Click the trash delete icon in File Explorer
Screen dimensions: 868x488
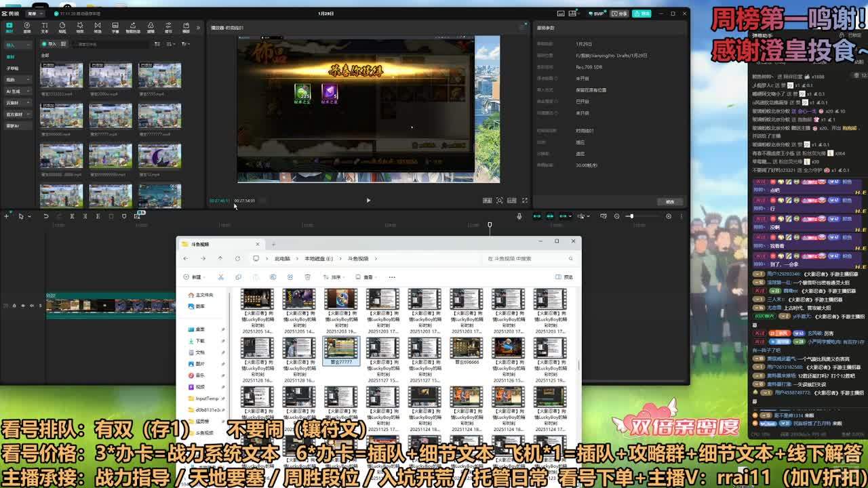click(x=307, y=277)
